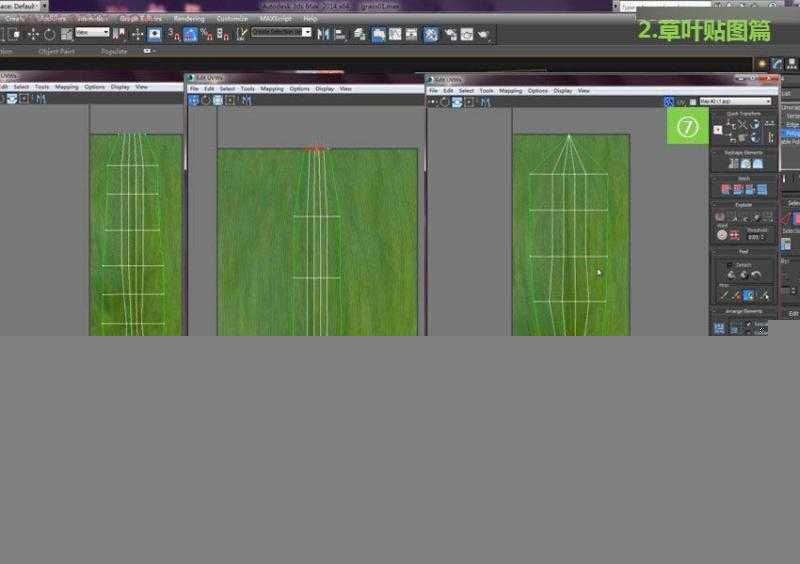Open File menu in middle Edit UVWs window
Viewport: 800px width, 564px height.
pos(194,89)
